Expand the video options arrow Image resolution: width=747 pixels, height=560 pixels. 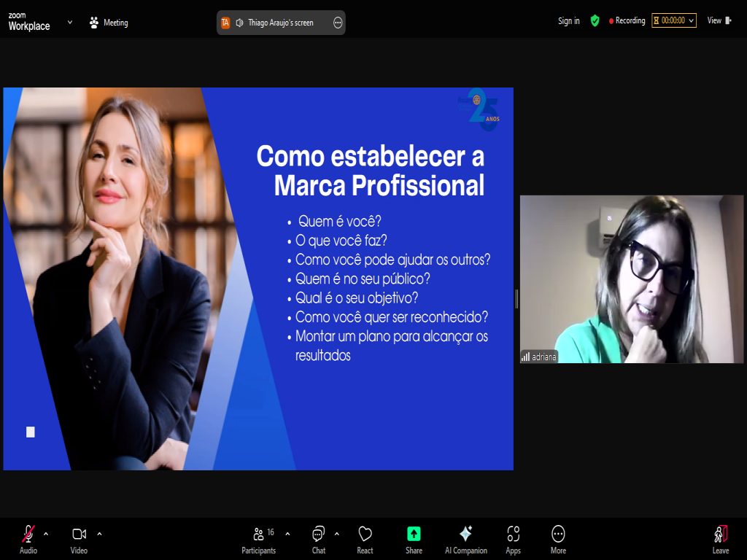click(99, 534)
